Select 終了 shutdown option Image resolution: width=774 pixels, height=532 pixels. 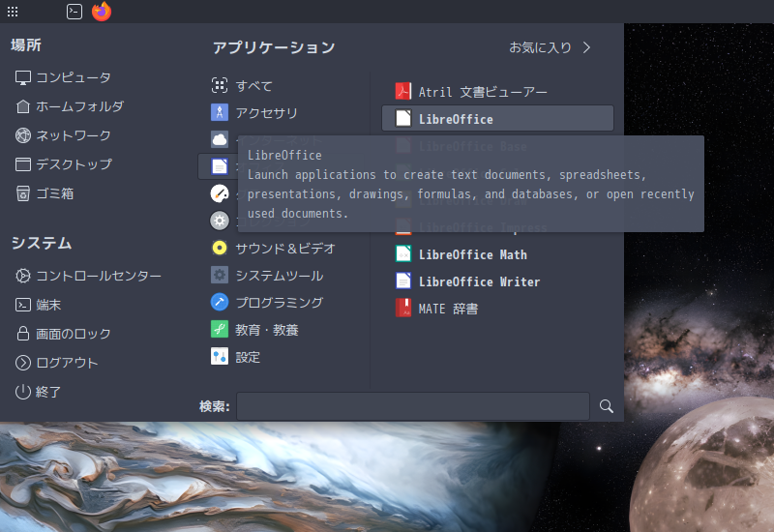click(x=38, y=392)
